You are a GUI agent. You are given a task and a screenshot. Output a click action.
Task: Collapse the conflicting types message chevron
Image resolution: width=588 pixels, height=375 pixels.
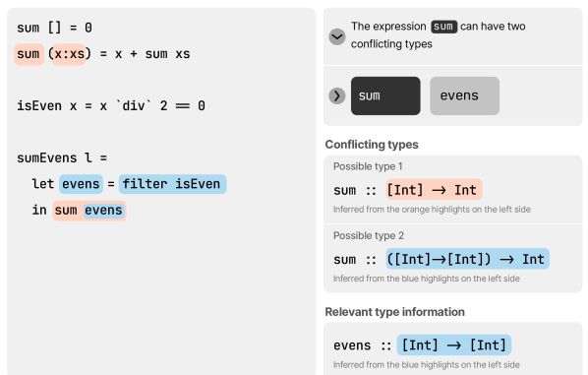tap(336, 36)
